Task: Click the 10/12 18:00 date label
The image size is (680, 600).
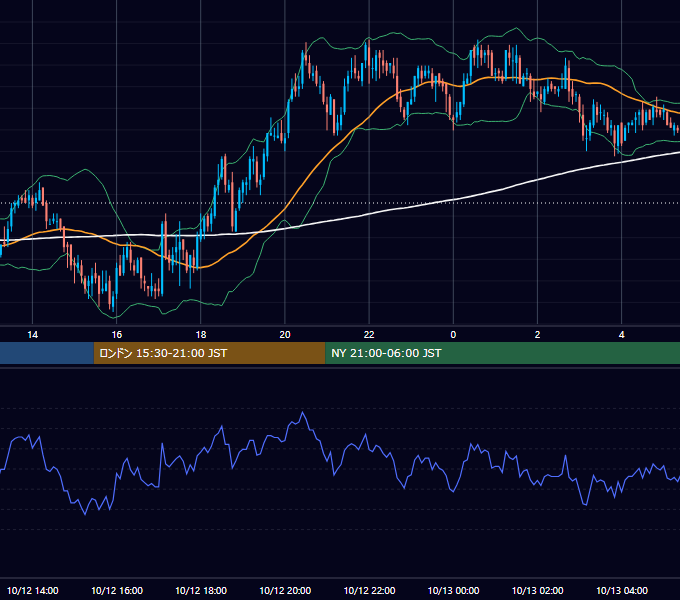Action: (201, 590)
